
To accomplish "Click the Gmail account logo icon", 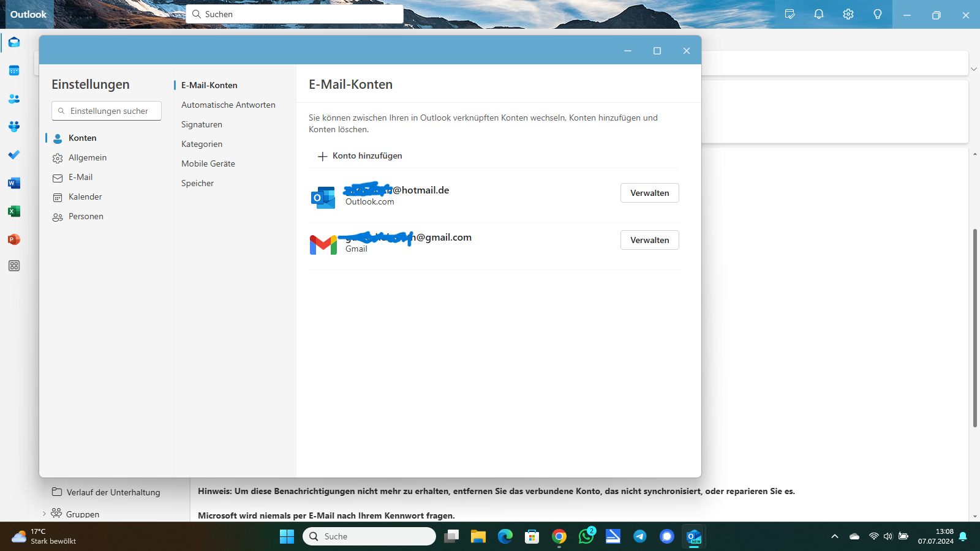I will pos(323,245).
